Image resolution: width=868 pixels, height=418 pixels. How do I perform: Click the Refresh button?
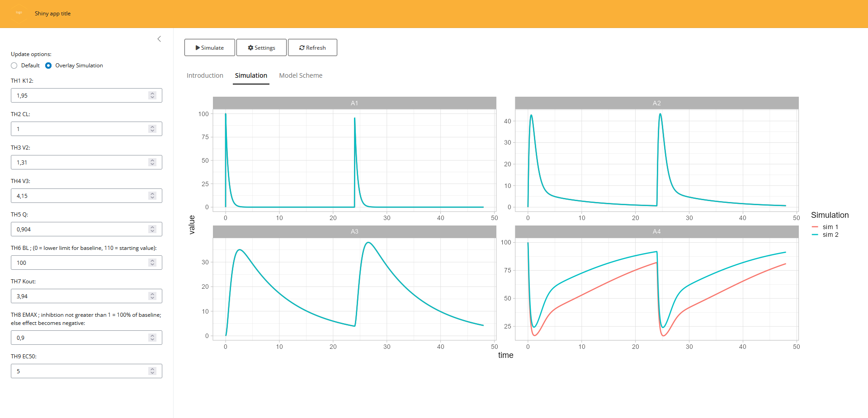pos(312,47)
